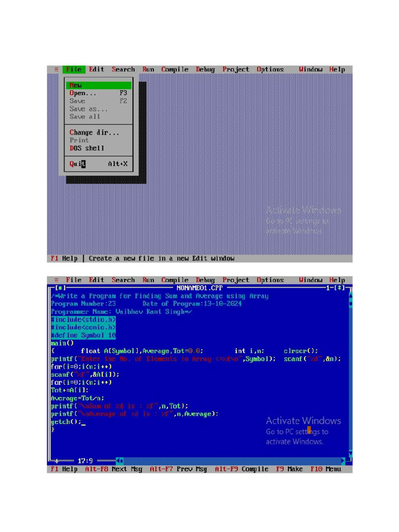
Task: Choose Quit in the File menu
Action: pos(99,164)
